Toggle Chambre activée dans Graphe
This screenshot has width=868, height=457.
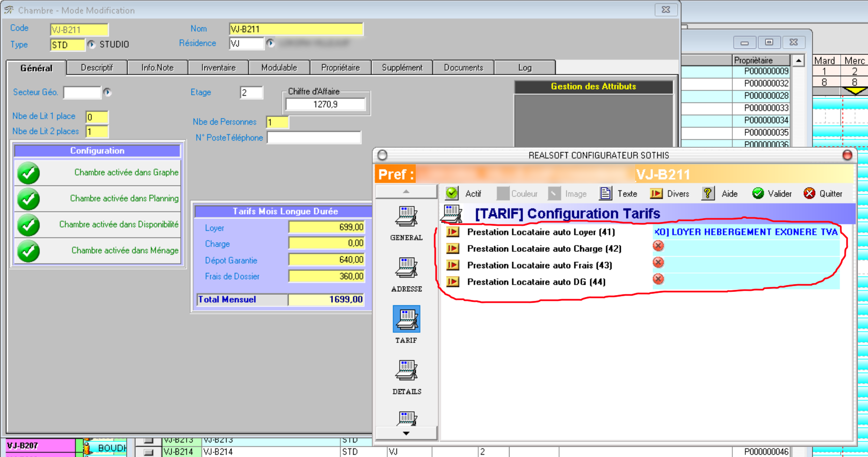click(28, 173)
